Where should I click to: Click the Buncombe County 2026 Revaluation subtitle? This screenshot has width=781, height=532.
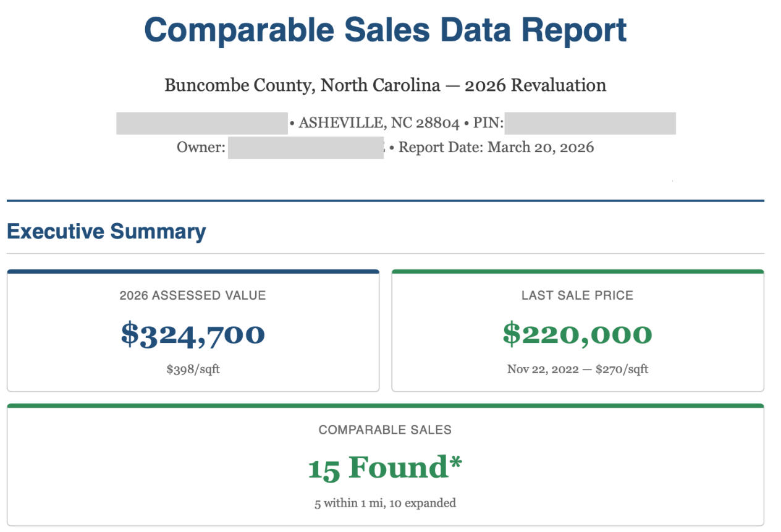pos(385,85)
